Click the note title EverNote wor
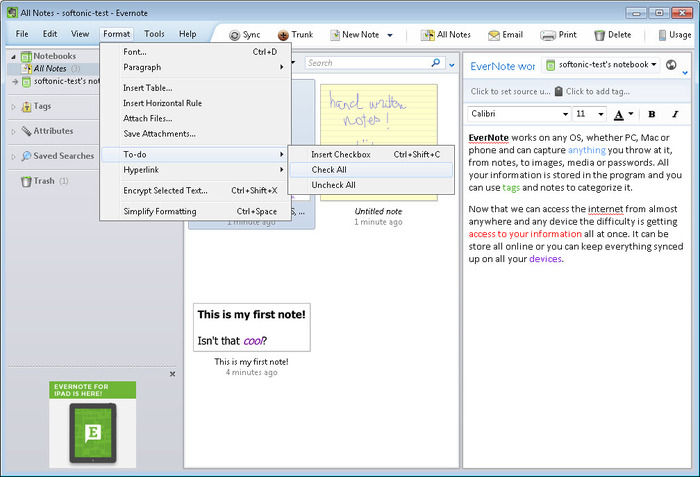 [502, 67]
